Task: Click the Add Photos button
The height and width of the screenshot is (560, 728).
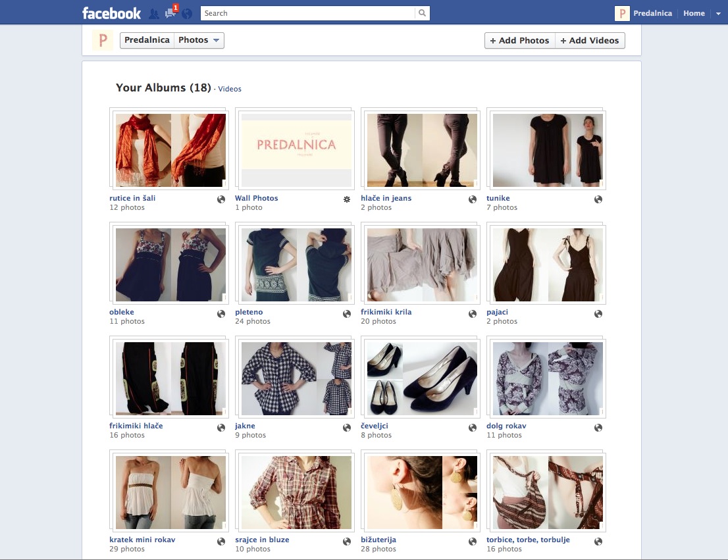Action: (x=519, y=40)
